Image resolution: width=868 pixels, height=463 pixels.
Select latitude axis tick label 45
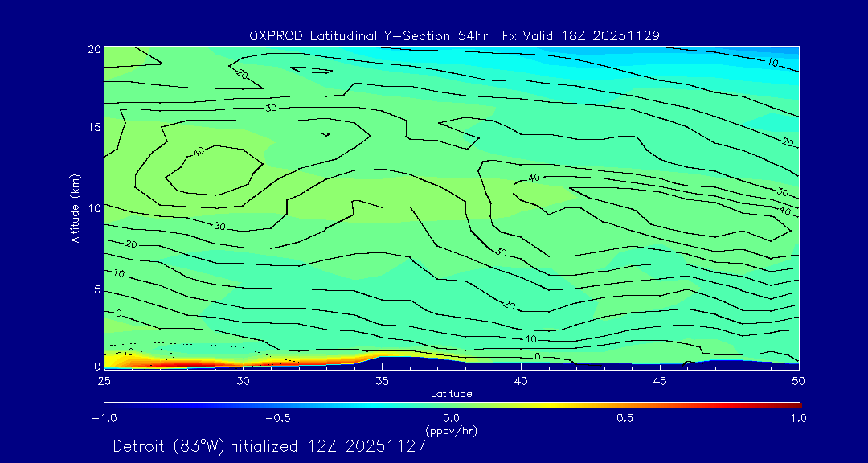click(x=660, y=381)
